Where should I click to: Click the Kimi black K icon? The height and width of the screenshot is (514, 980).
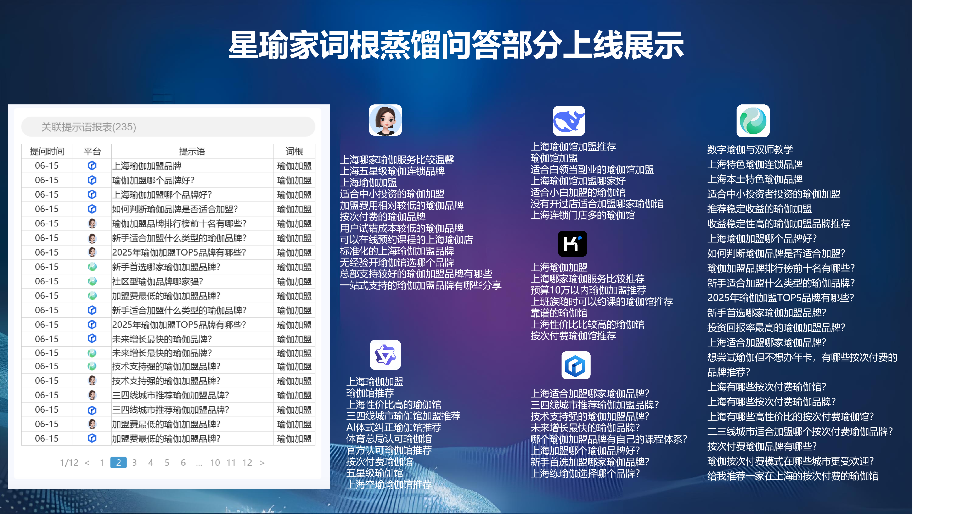tap(572, 244)
